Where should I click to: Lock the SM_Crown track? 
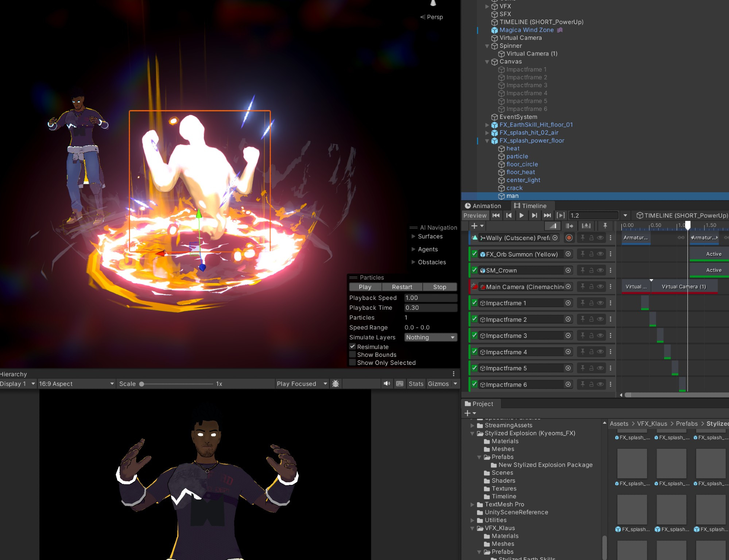(x=591, y=270)
